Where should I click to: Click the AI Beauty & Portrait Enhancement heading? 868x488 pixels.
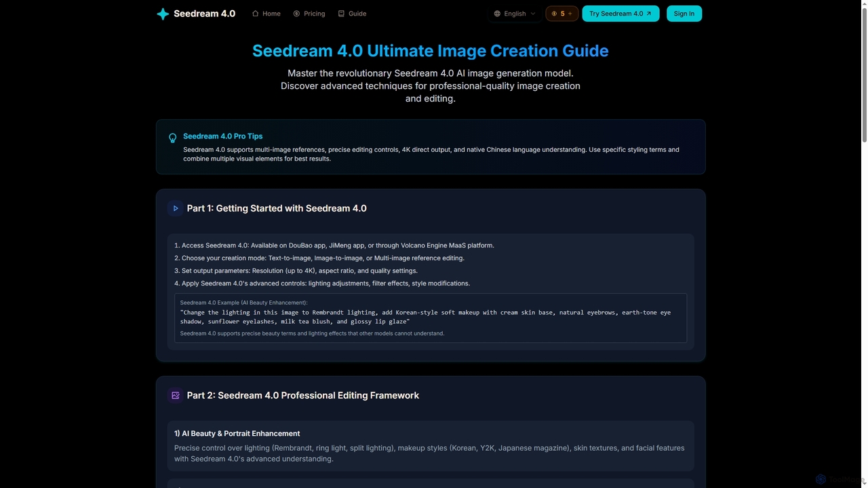pyautogui.click(x=237, y=433)
